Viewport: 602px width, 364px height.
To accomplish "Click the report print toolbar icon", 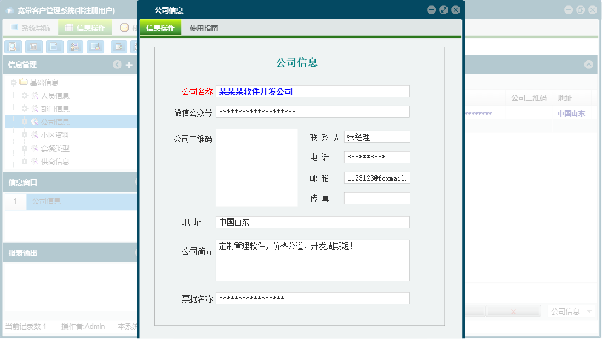I will 33,47.
